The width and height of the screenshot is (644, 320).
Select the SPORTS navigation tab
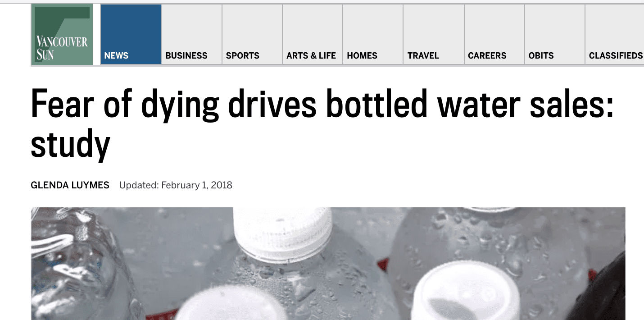point(252,34)
